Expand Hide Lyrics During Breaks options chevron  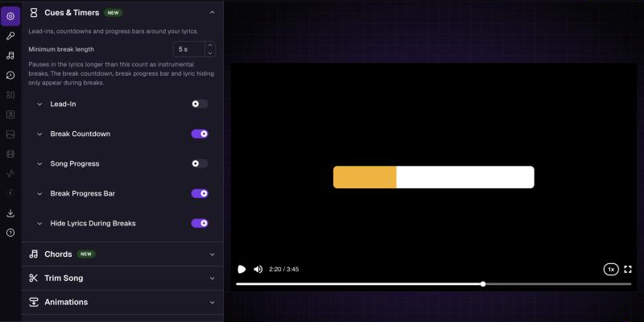point(39,224)
